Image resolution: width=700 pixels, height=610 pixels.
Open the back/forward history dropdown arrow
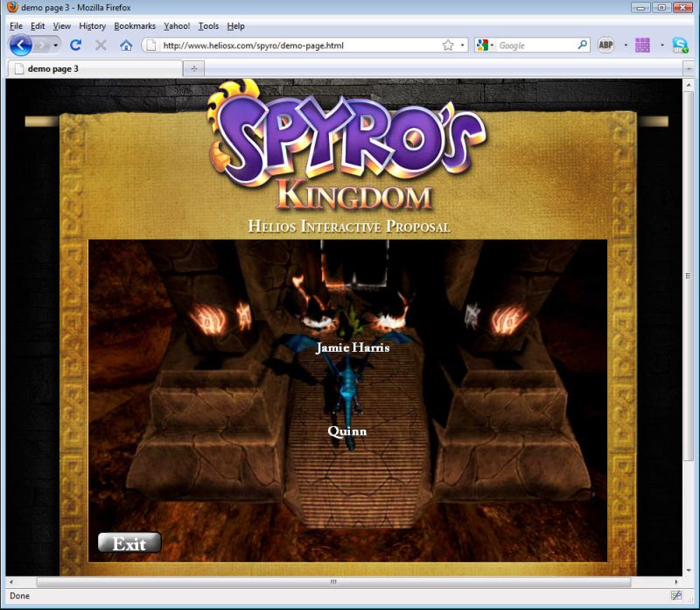pyautogui.click(x=55, y=46)
